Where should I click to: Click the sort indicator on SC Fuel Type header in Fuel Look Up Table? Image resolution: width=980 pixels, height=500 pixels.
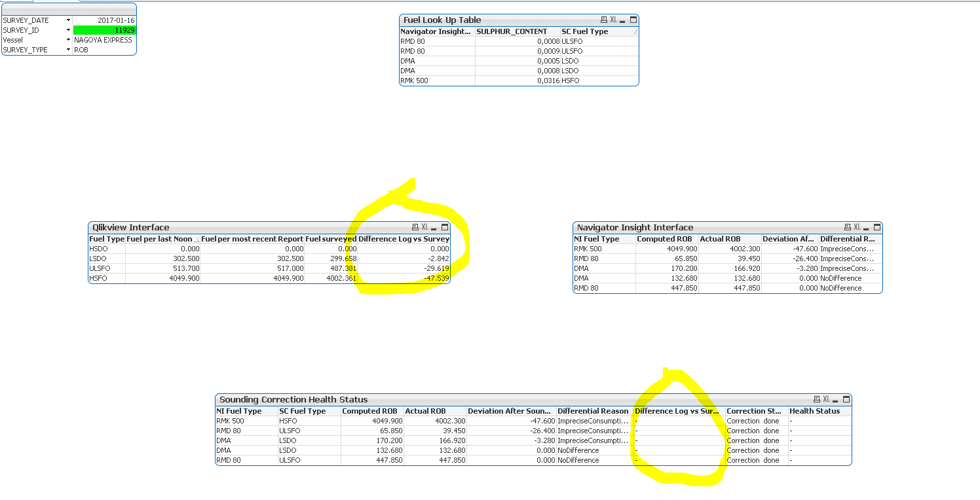click(635, 31)
